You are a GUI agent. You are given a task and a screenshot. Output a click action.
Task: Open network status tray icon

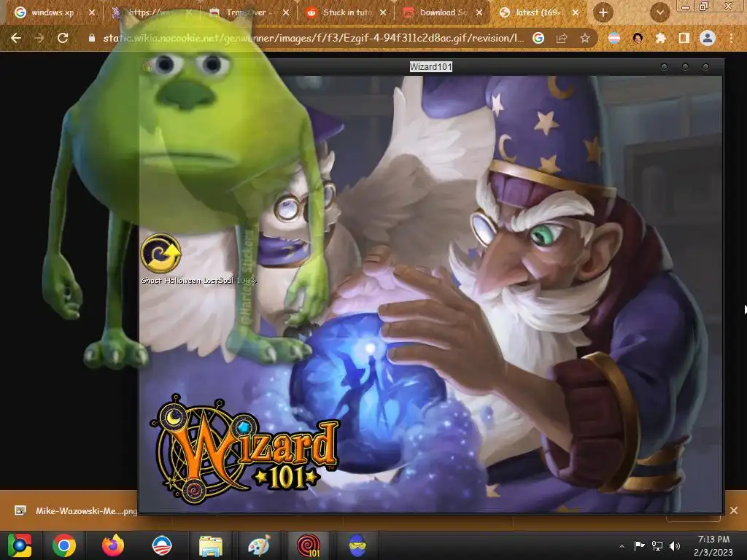click(x=657, y=545)
